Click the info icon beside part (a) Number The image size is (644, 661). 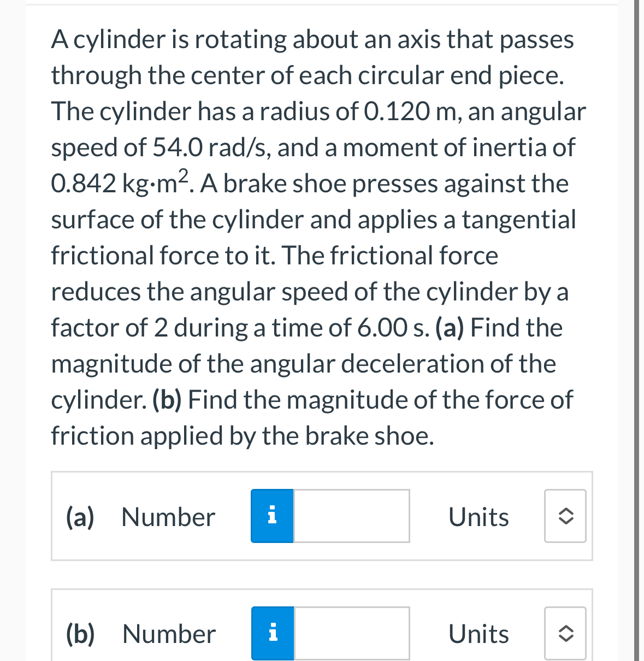[272, 516]
